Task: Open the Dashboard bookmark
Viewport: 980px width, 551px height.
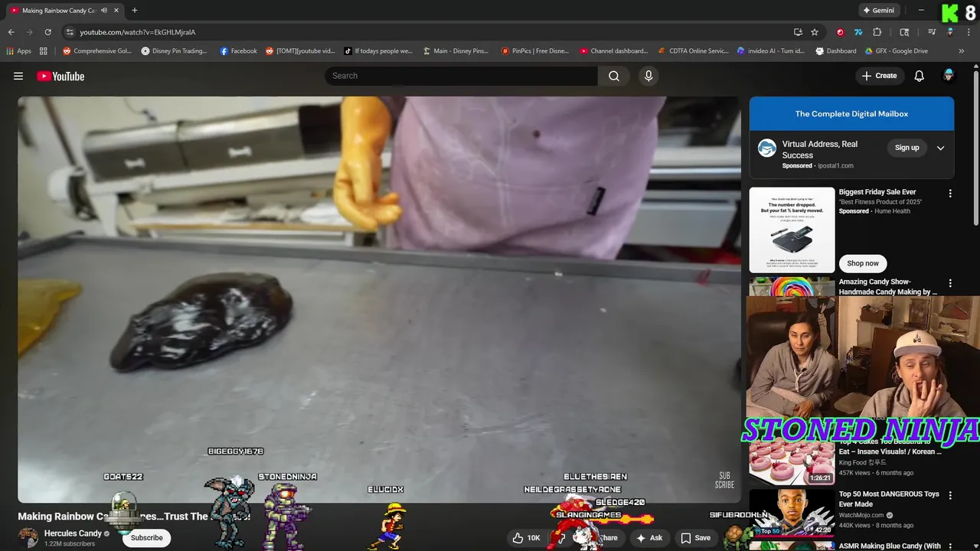Action: [x=836, y=51]
